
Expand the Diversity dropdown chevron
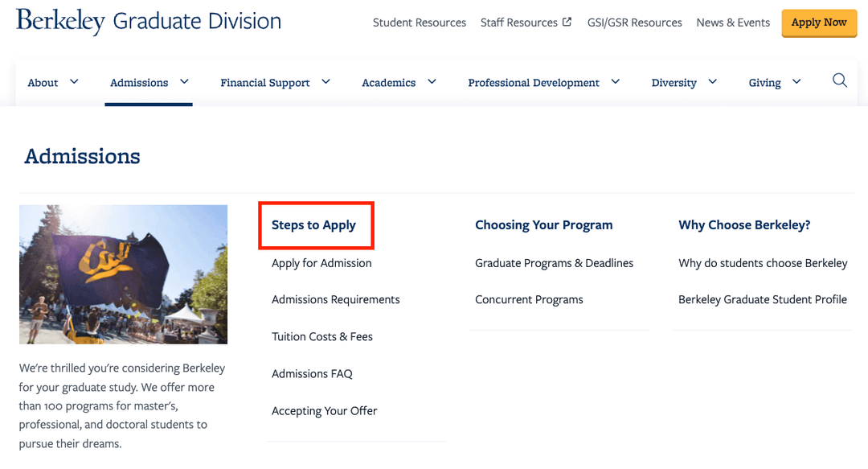pos(712,82)
